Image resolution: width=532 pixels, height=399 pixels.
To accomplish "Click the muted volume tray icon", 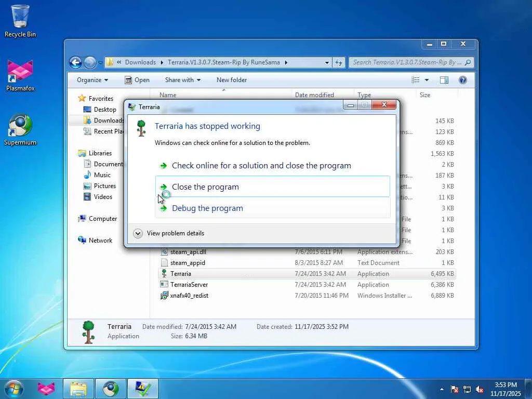I will 480,389.
